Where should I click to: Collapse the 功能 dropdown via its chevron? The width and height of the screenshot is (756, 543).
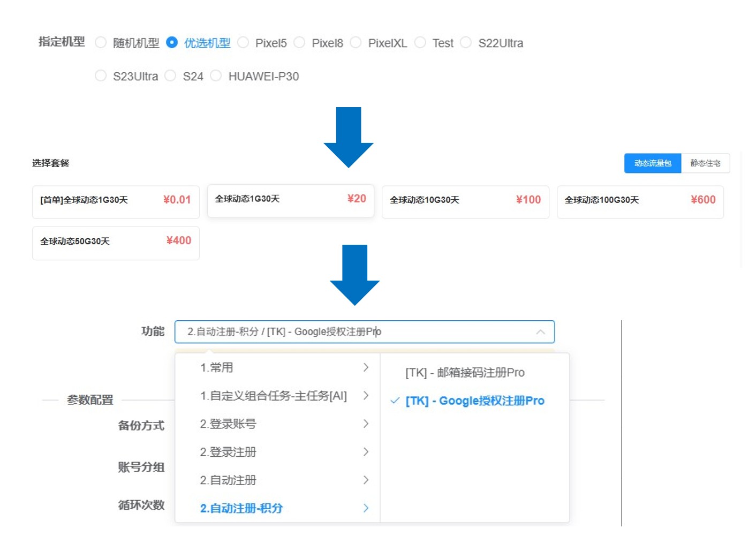pyautogui.click(x=541, y=331)
